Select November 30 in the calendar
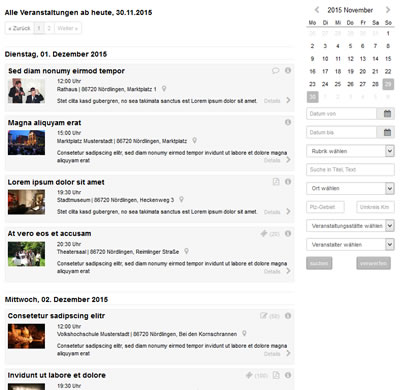Screen dimensions: 400x390 point(312,97)
